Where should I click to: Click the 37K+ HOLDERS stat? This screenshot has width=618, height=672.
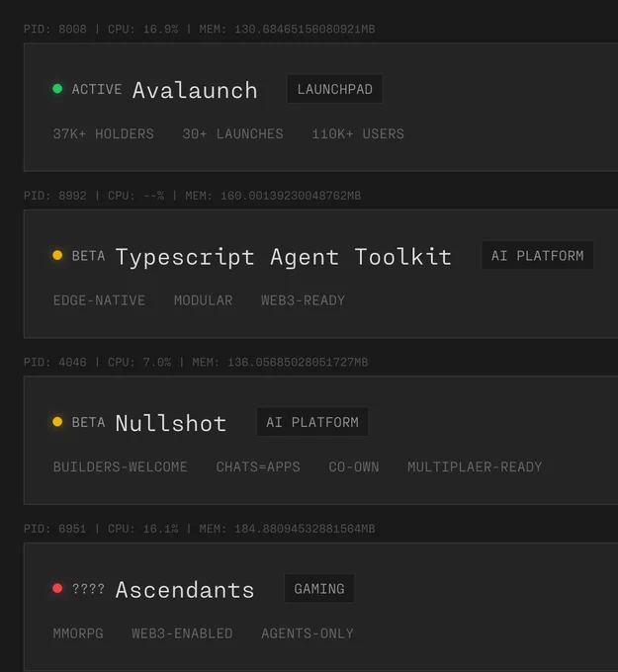[104, 134]
